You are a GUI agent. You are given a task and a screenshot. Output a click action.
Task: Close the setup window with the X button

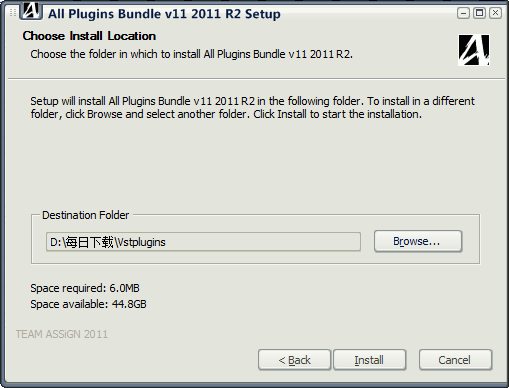pyautogui.click(x=495, y=13)
